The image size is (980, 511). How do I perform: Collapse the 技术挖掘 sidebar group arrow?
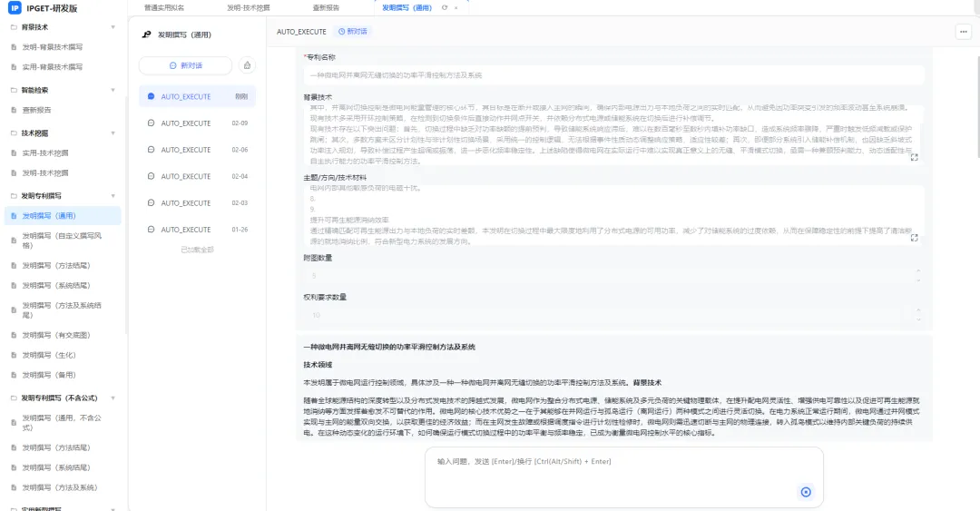coord(113,133)
